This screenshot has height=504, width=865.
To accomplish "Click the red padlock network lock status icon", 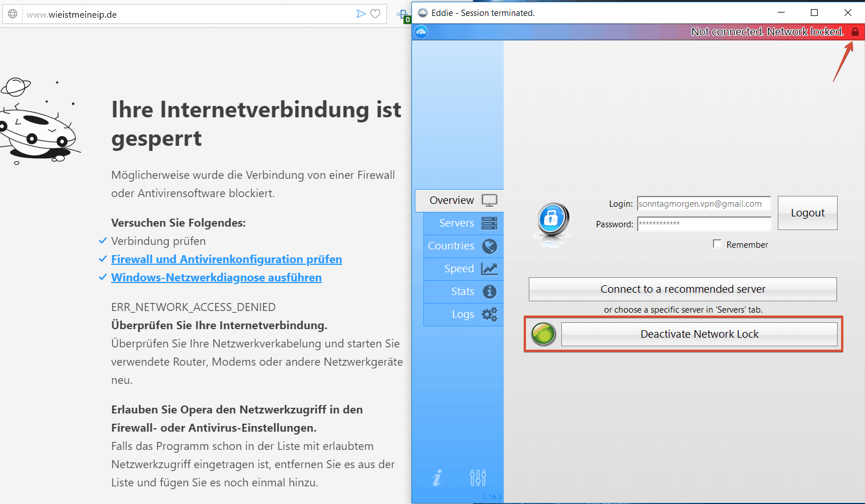I will [x=855, y=32].
